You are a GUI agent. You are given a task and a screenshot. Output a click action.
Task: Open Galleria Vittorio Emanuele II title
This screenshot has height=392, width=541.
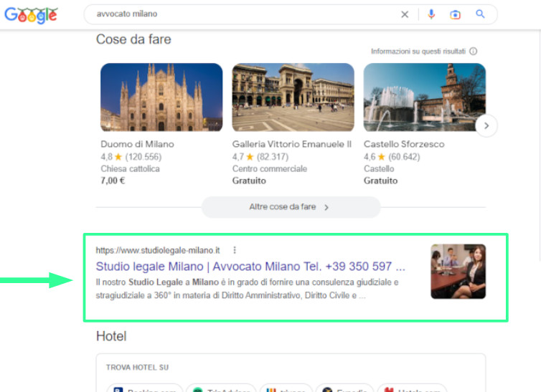pyautogui.click(x=292, y=144)
